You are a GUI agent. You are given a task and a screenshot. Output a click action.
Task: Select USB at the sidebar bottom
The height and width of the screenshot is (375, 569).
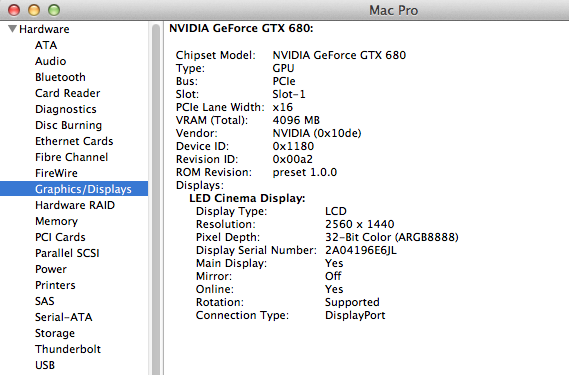[45, 365]
